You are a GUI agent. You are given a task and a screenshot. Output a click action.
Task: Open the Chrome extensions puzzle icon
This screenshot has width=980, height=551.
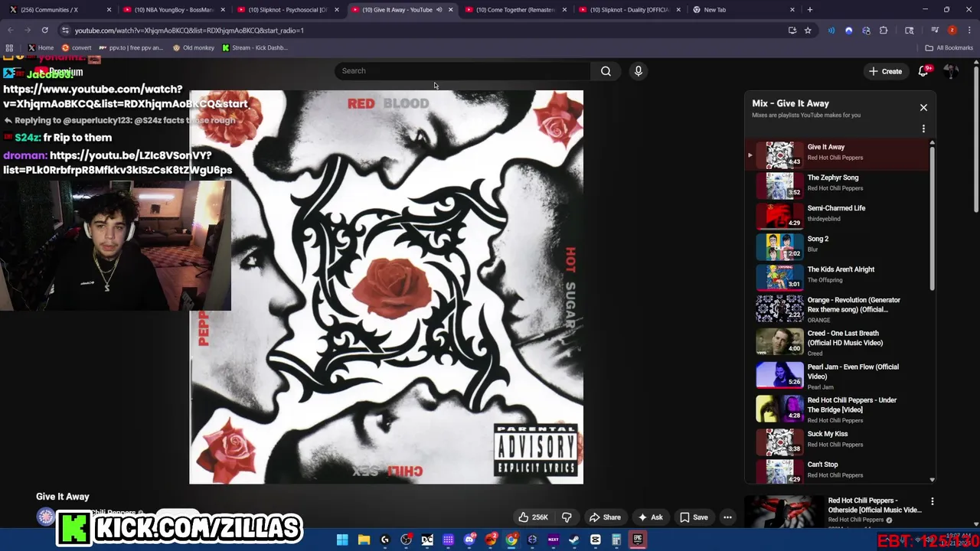point(884,31)
